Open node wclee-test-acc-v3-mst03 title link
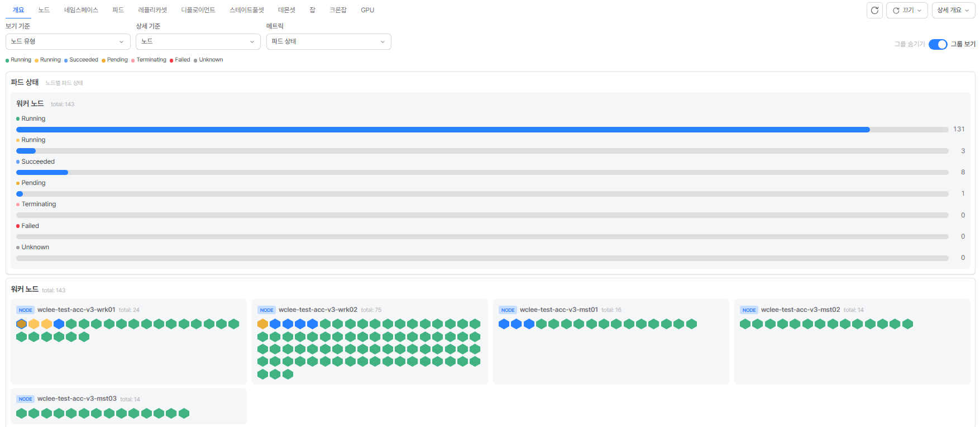The image size is (980, 427). pyautogui.click(x=77, y=398)
